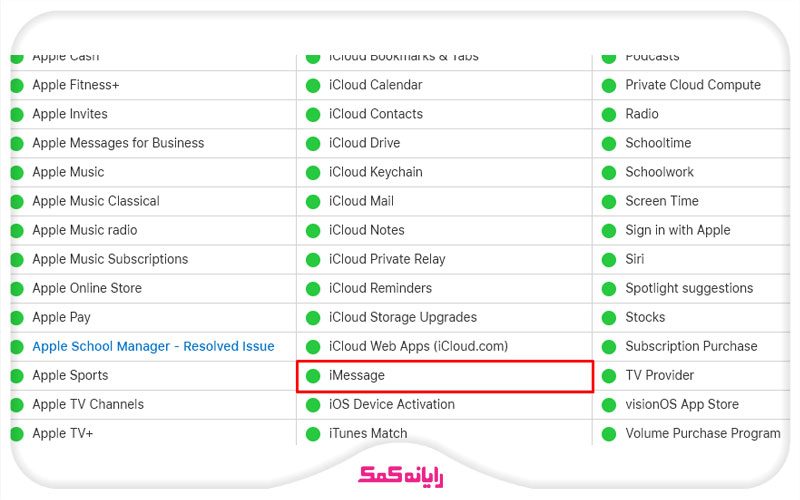The image size is (800, 500).
Task: Click the green status dot beside Screen Time
Action: click(609, 201)
